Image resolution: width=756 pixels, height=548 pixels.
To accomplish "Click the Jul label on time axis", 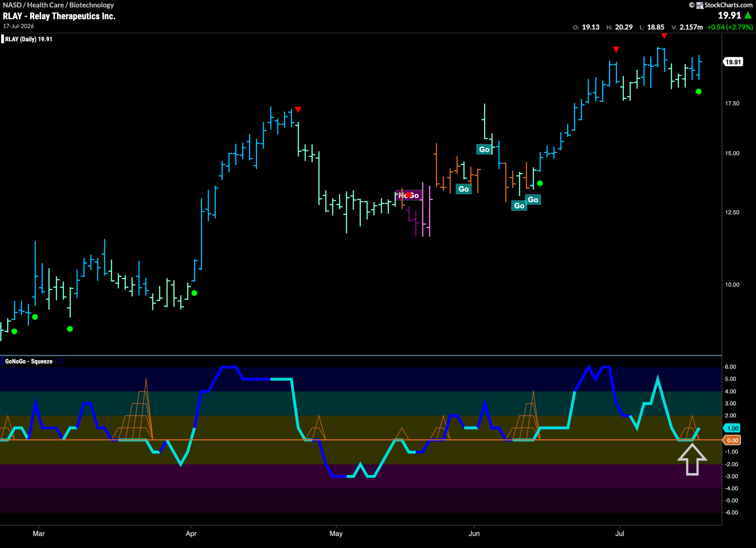I will click(x=620, y=533).
